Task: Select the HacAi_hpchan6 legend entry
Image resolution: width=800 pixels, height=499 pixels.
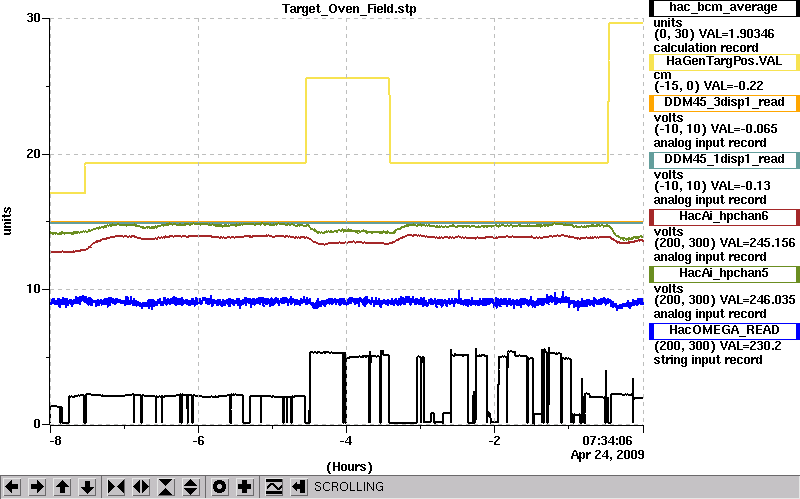Action: [723, 217]
